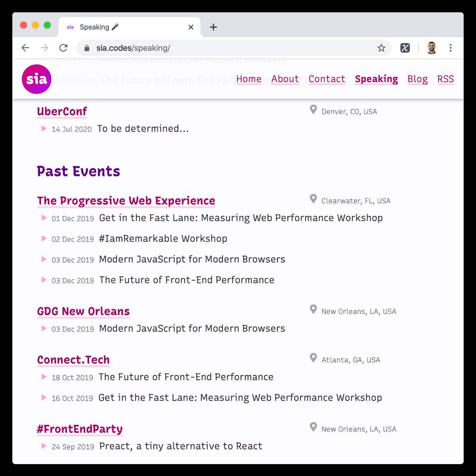Click the pin icon beside #FrontEndParty location
Screen dimensions: 476x476
click(x=313, y=427)
